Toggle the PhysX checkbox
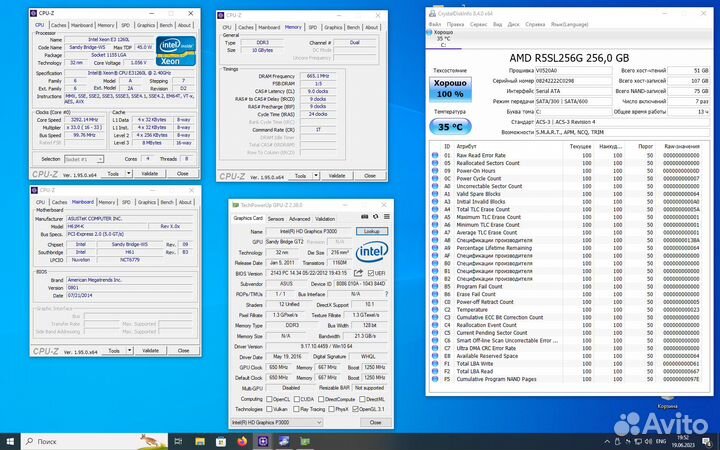The width and height of the screenshot is (720, 450). click(x=332, y=409)
